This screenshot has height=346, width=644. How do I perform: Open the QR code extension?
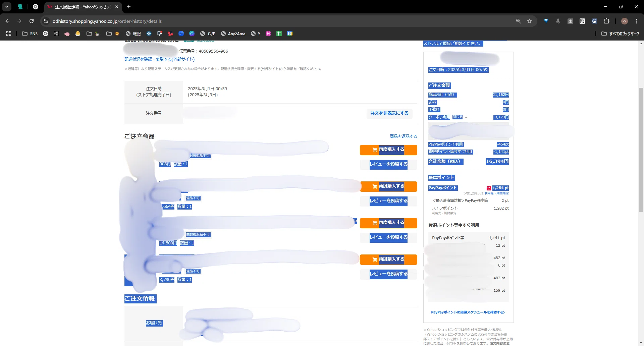(582, 21)
